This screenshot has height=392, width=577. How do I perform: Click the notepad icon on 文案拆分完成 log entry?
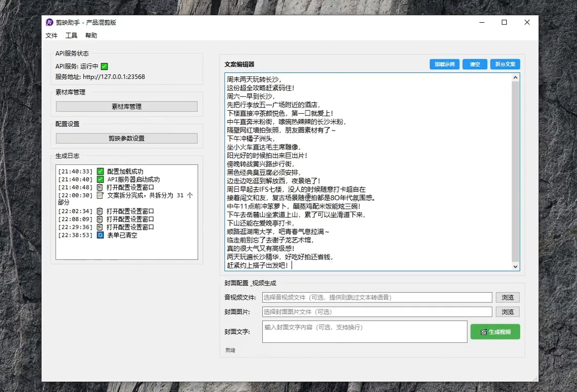[x=100, y=196]
